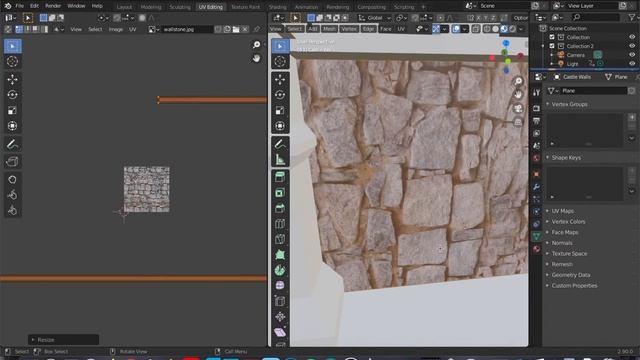
Task: Select the Rotate tool in 3D viewport
Action: pyautogui.click(x=280, y=95)
